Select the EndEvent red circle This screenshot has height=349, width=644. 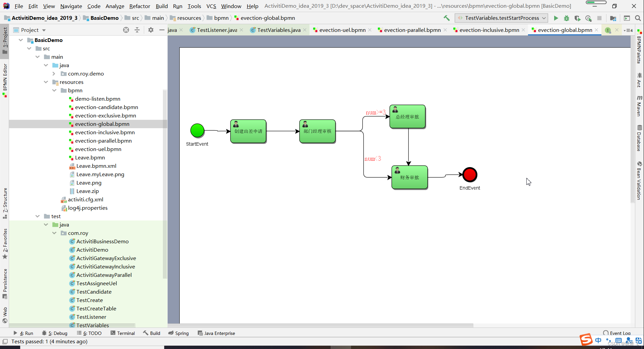coord(470,174)
